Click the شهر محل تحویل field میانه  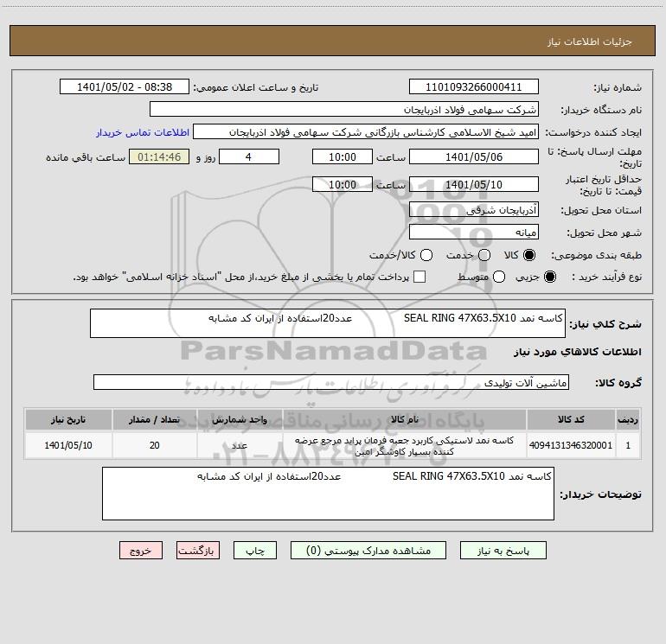point(474,233)
